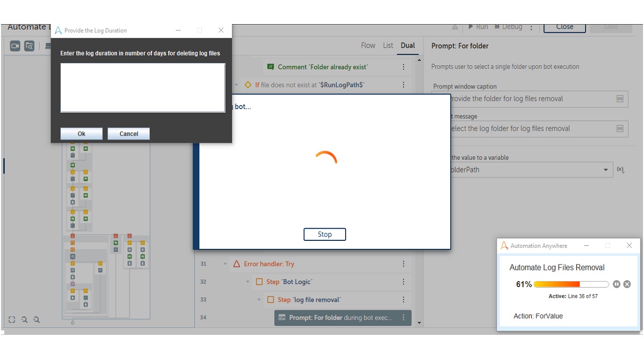Click the fit-to-screen icon in the flow panel
The width and height of the screenshot is (644, 362).
(x=12, y=319)
